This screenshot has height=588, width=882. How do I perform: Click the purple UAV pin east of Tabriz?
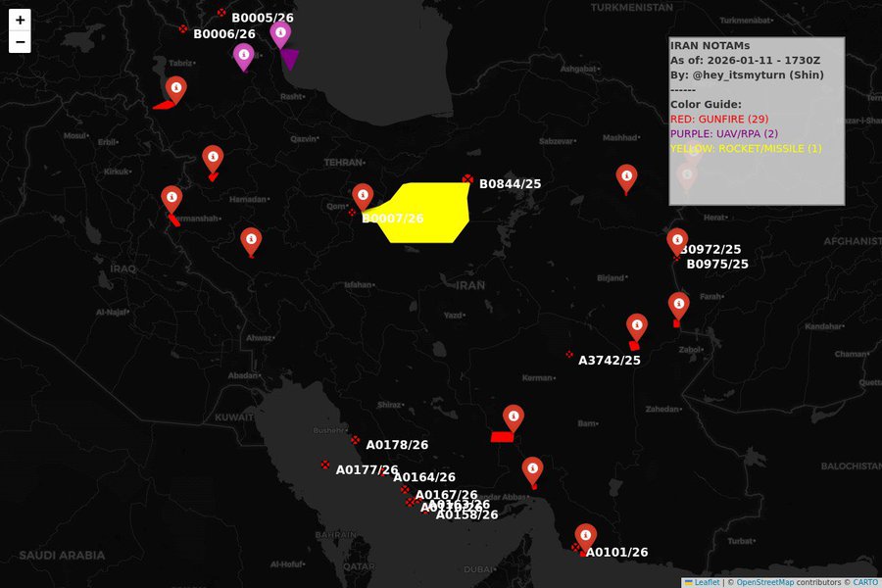(244, 58)
